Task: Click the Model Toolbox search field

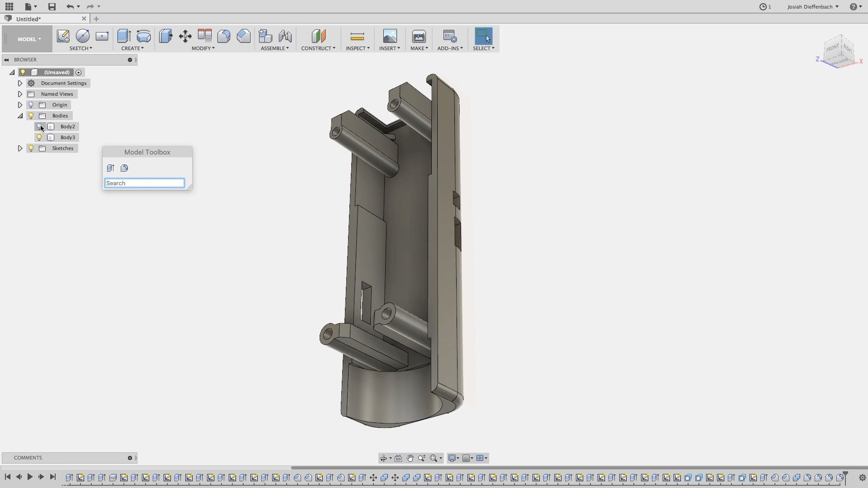Action: [x=144, y=183]
